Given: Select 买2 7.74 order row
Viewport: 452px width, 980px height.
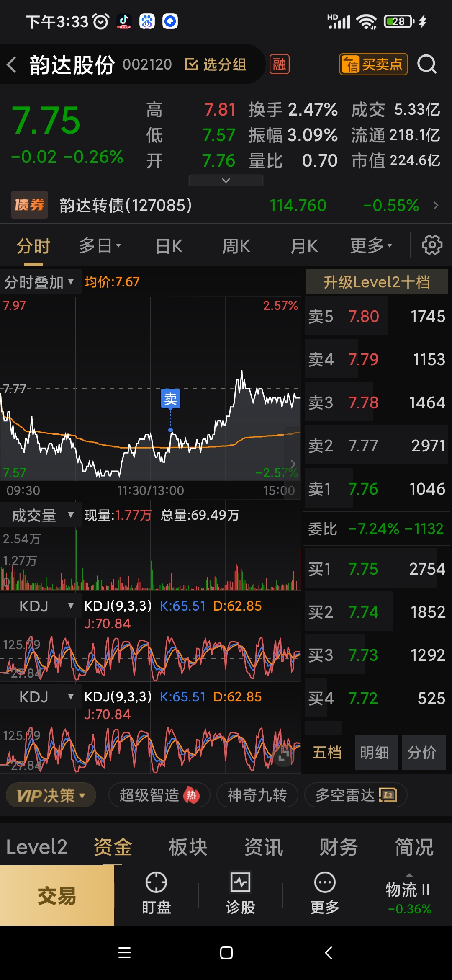Looking at the screenshot, I should pyautogui.click(x=377, y=612).
